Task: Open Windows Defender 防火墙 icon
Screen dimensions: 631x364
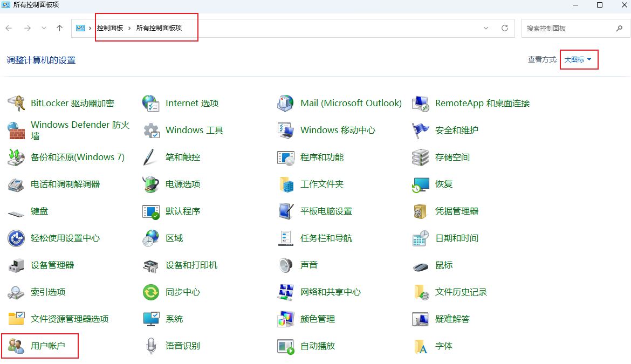Action: [16, 130]
